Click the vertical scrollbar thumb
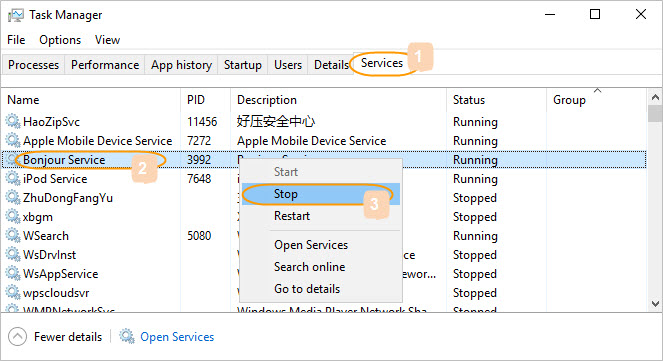The height and width of the screenshot is (361, 663). (655, 114)
